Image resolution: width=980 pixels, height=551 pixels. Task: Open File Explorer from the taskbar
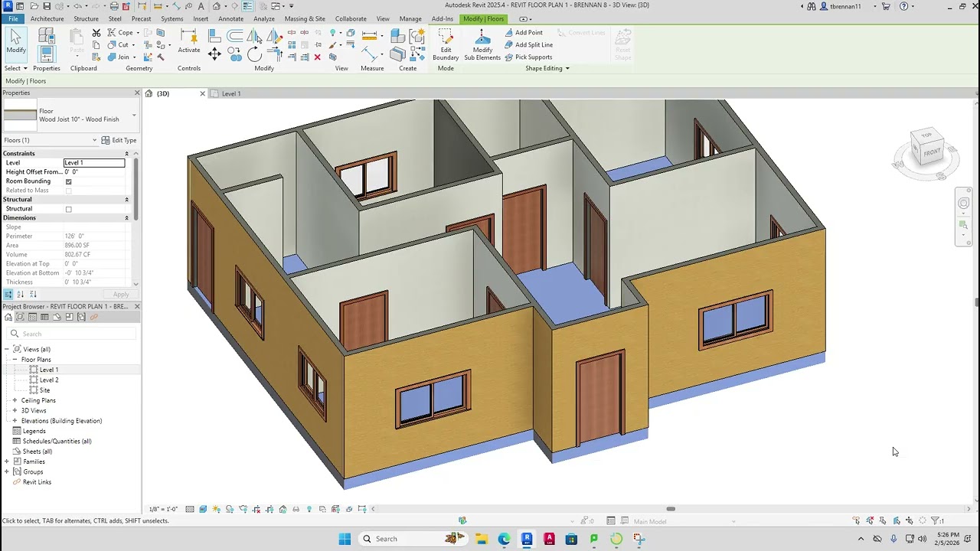tap(481, 539)
